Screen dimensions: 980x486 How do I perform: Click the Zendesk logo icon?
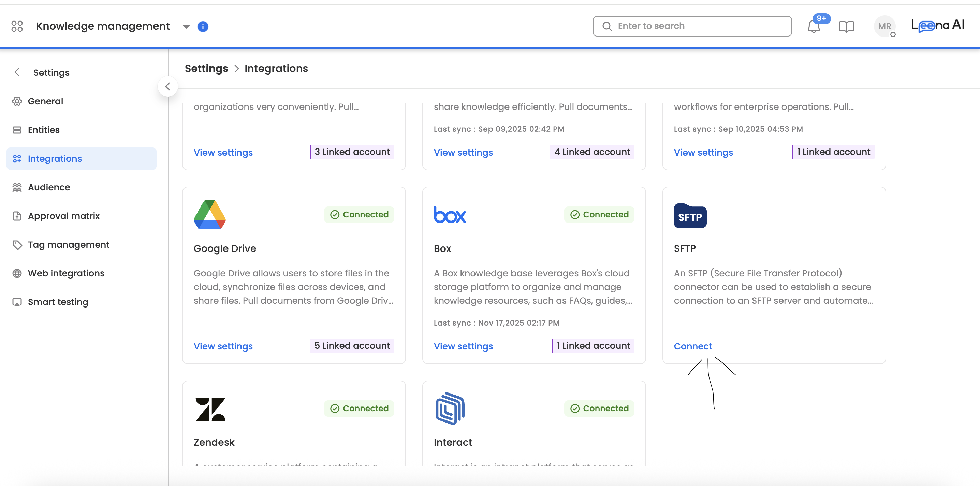(210, 409)
